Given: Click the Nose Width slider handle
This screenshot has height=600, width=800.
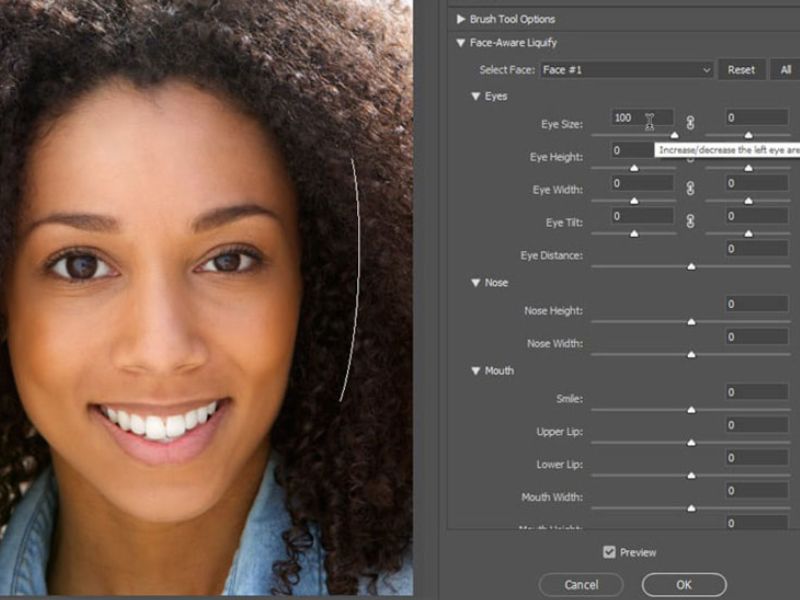Looking at the screenshot, I should (x=691, y=355).
